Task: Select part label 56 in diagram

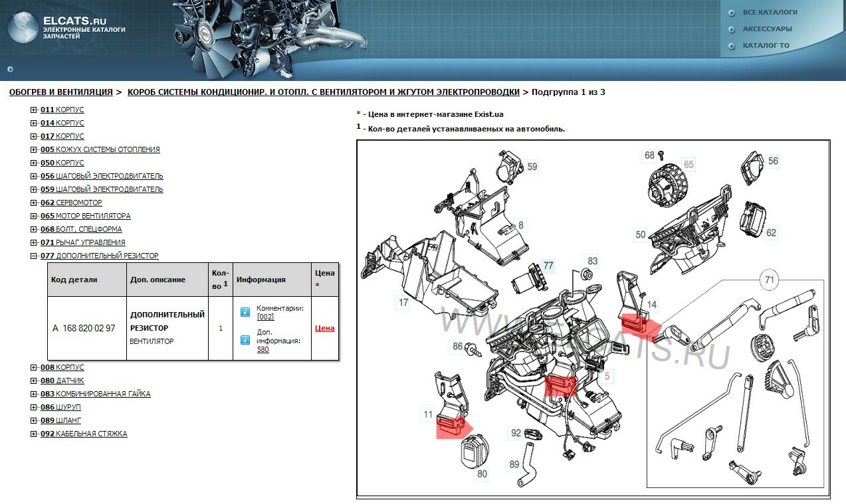Action: pyautogui.click(x=773, y=161)
